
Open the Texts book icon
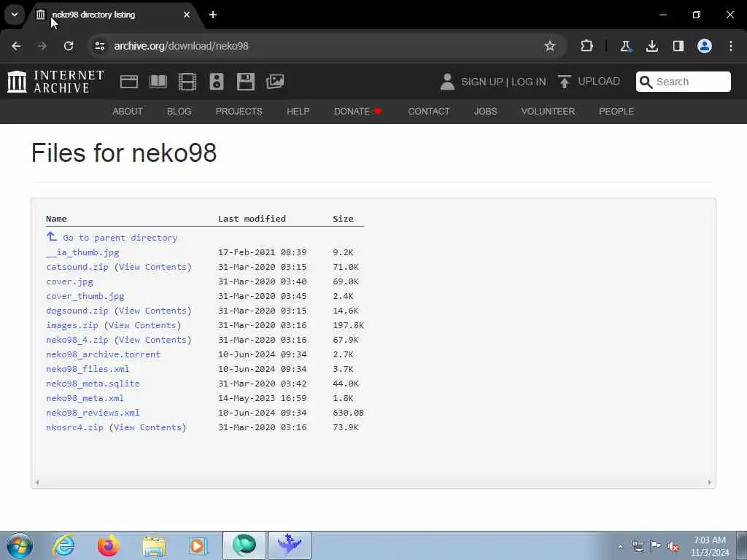158,82
